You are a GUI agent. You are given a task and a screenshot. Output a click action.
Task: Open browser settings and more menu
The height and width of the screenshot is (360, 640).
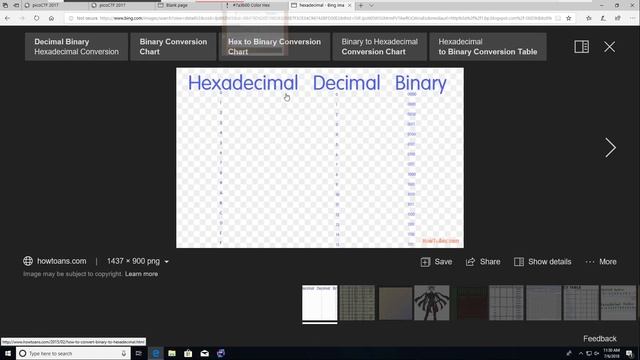[x=632, y=18]
